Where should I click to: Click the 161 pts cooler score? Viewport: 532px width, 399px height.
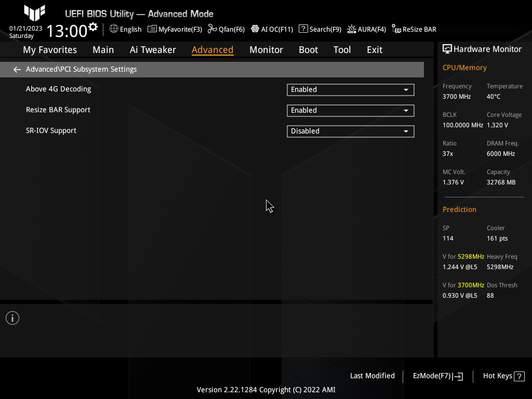pos(497,238)
